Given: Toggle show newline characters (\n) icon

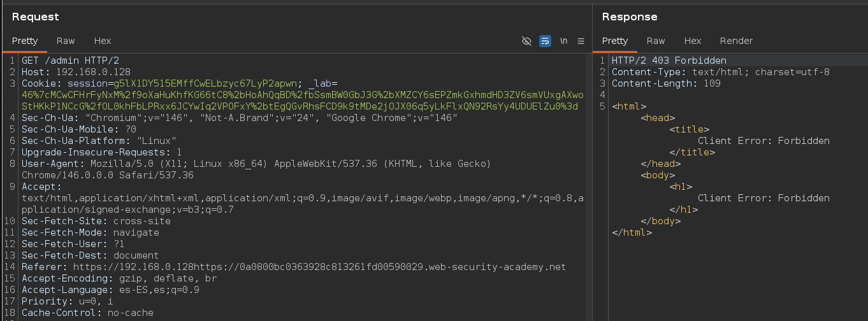Looking at the screenshot, I should point(563,41).
